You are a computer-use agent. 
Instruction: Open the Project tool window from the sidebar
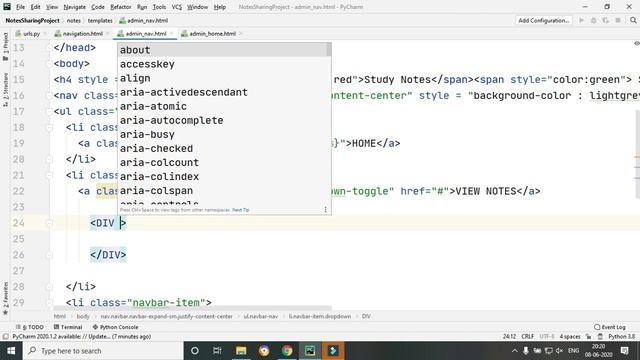[x=5, y=47]
